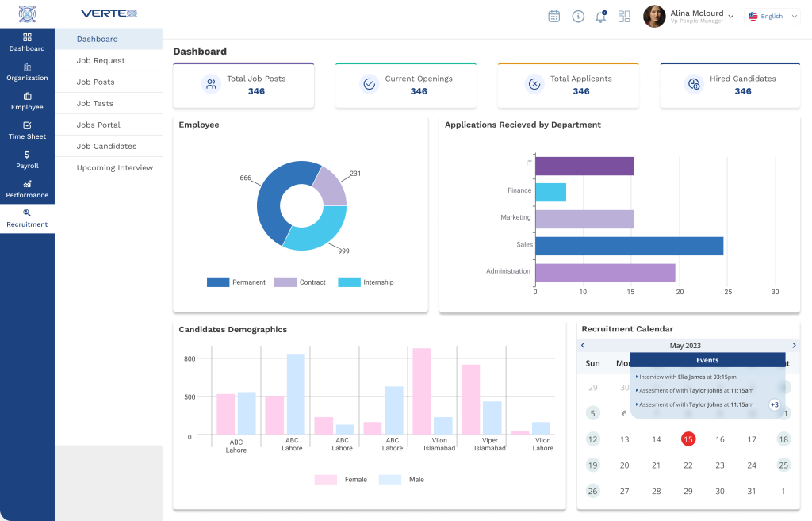Open Interview with Ella James event

point(686,377)
